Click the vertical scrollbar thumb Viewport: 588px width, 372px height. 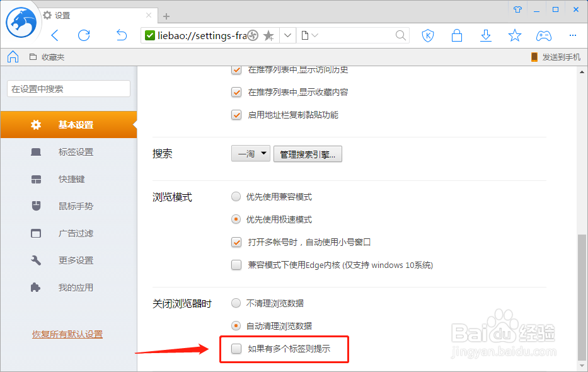582,296
